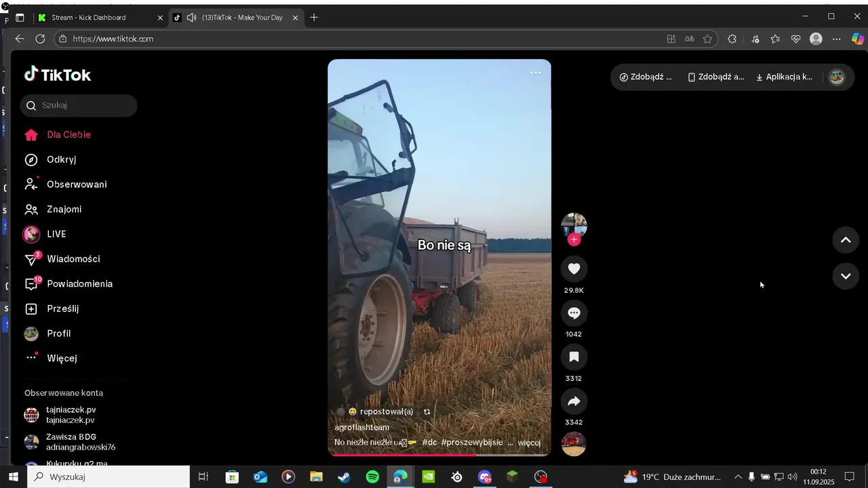This screenshot has width=868, height=488.
Task: Share video with arrow icon
Action: [574, 401]
